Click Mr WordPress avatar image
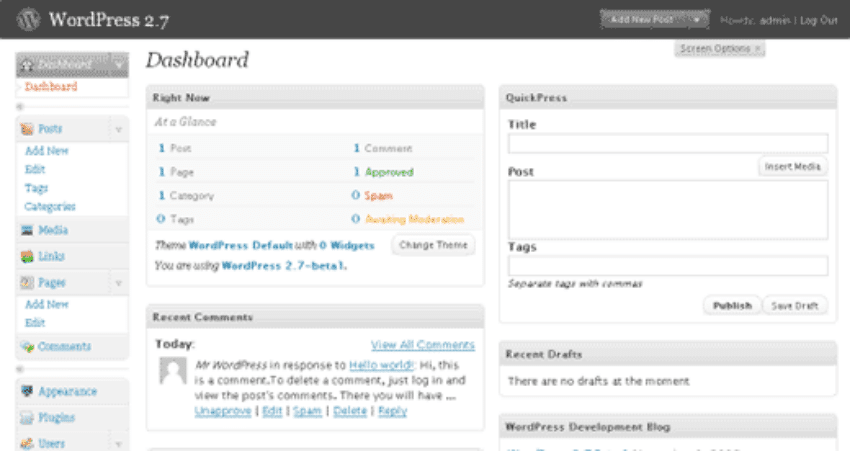The height and width of the screenshot is (451, 850). point(173,371)
